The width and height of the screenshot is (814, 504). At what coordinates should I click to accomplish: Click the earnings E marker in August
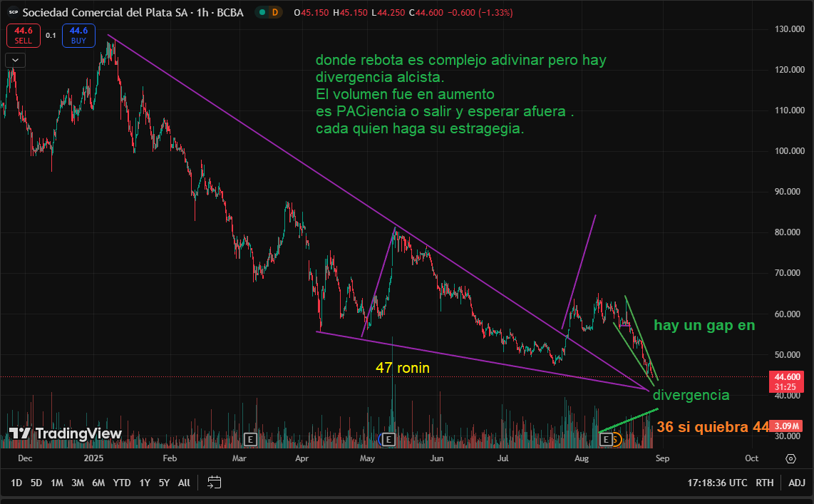(x=605, y=440)
